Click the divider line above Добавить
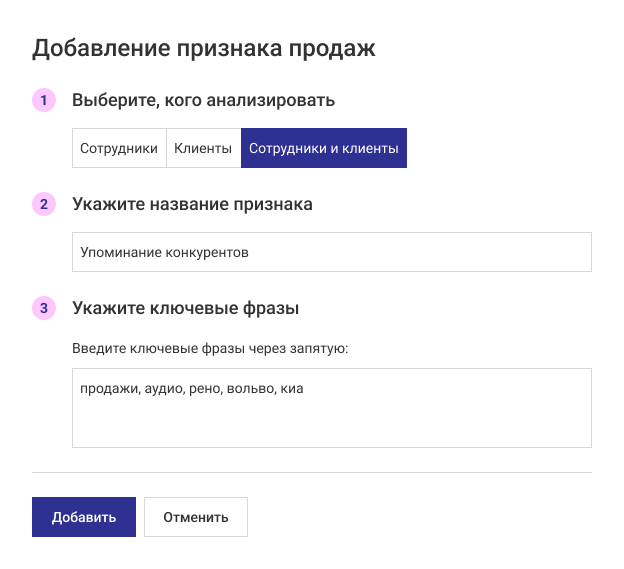 point(312,472)
